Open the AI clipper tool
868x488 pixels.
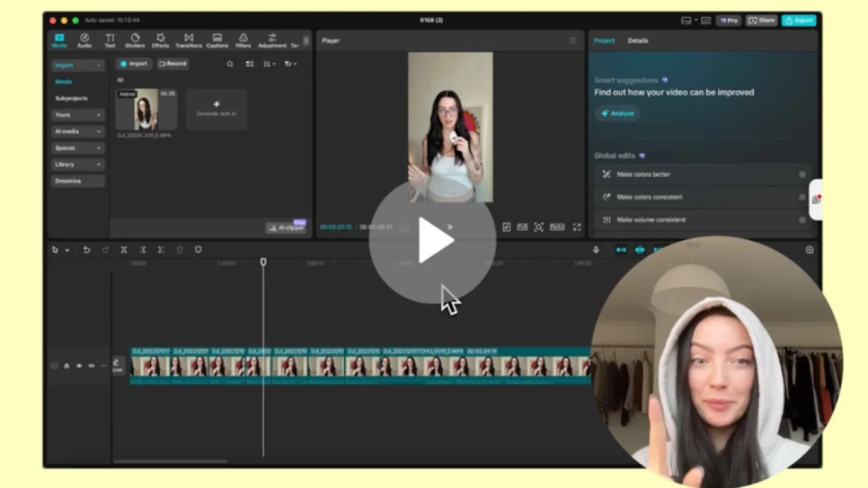[x=286, y=228]
